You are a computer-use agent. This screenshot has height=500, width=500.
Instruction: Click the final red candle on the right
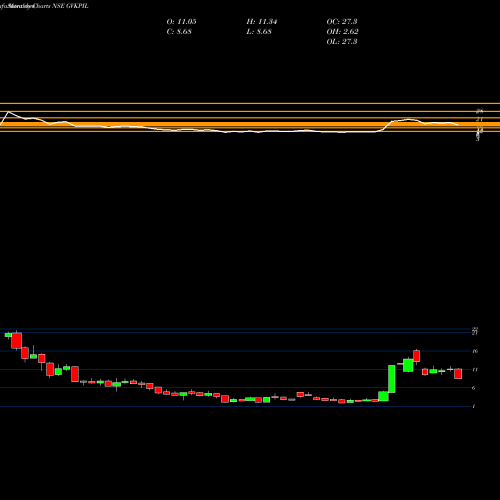[x=458, y=374]
